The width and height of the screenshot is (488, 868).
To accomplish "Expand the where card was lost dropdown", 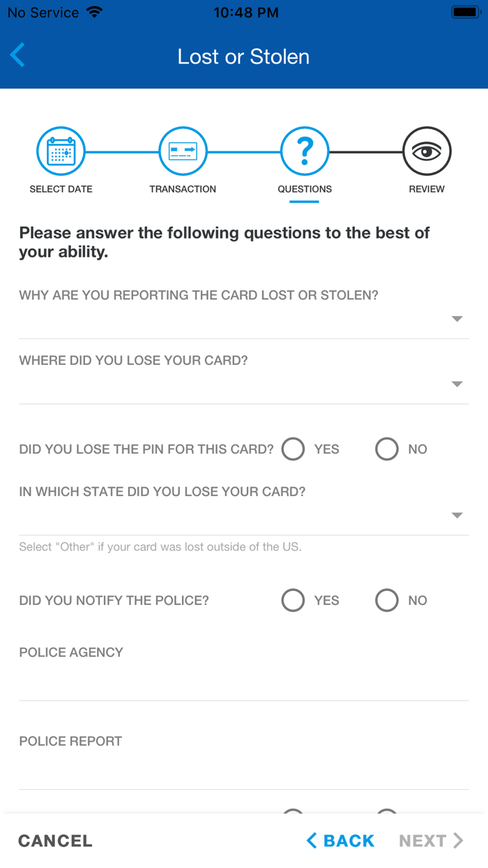I will tap(457, 384).
